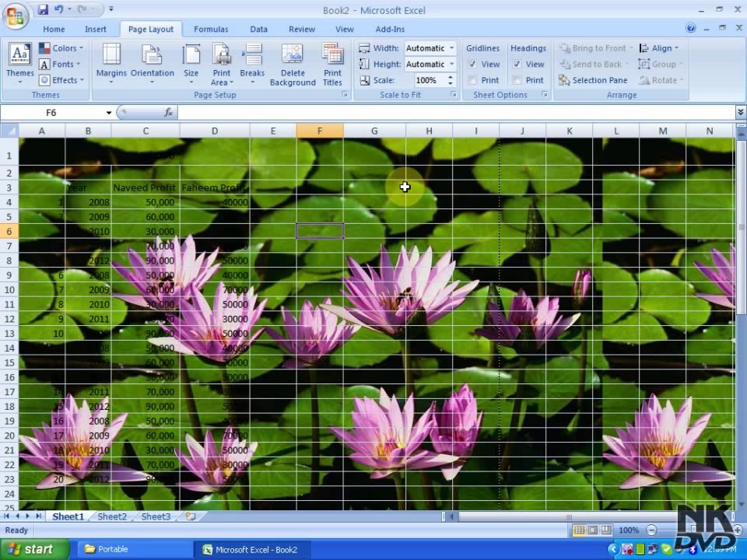Toggle the Headings Print checkbox

tap(517, 80)
